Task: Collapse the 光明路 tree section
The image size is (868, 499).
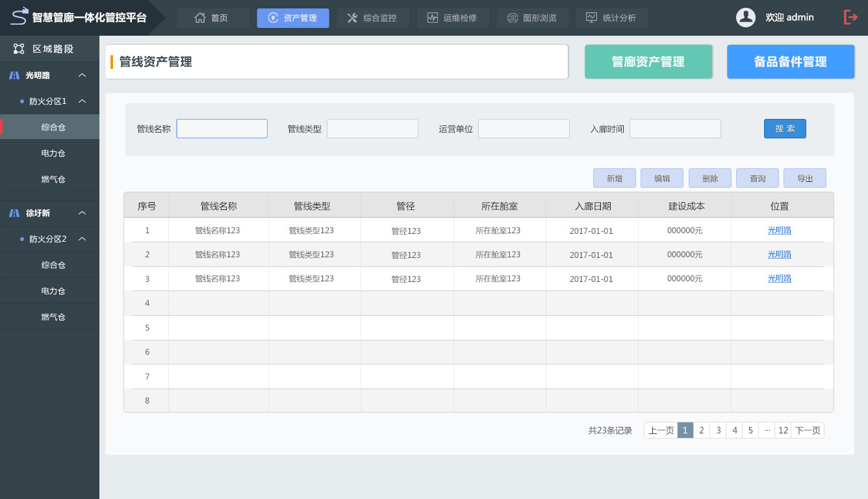Action: (x=82, y=75)
